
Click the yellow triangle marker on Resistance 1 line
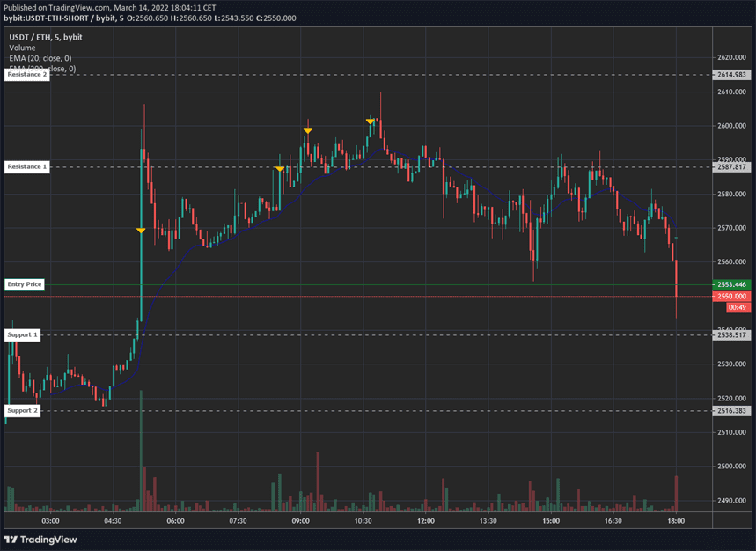click(280, 169)
